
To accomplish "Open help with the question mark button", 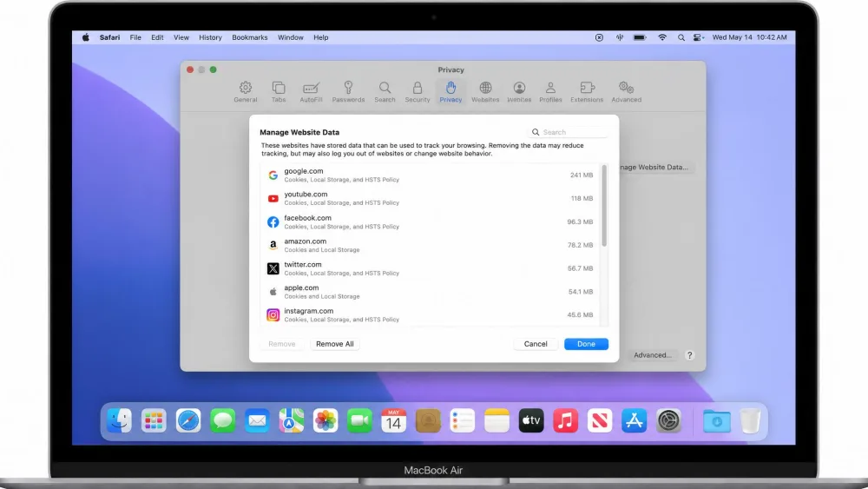I will click(x=689, y=355).
